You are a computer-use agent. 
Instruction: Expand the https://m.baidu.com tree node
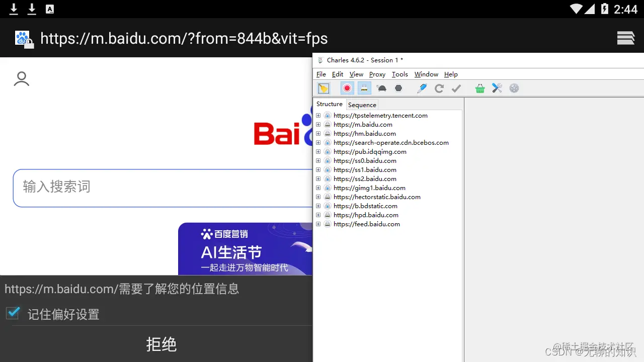[318, 124]
